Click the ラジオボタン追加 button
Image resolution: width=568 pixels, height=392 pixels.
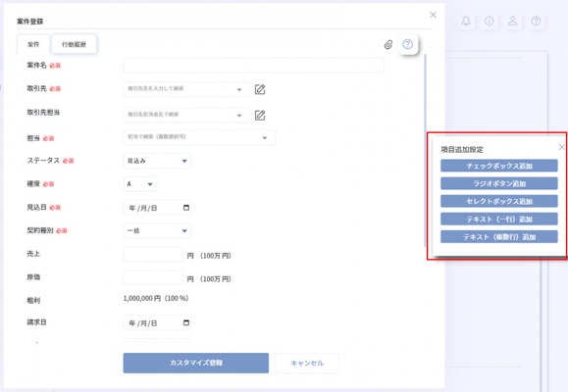pos(498,183)
